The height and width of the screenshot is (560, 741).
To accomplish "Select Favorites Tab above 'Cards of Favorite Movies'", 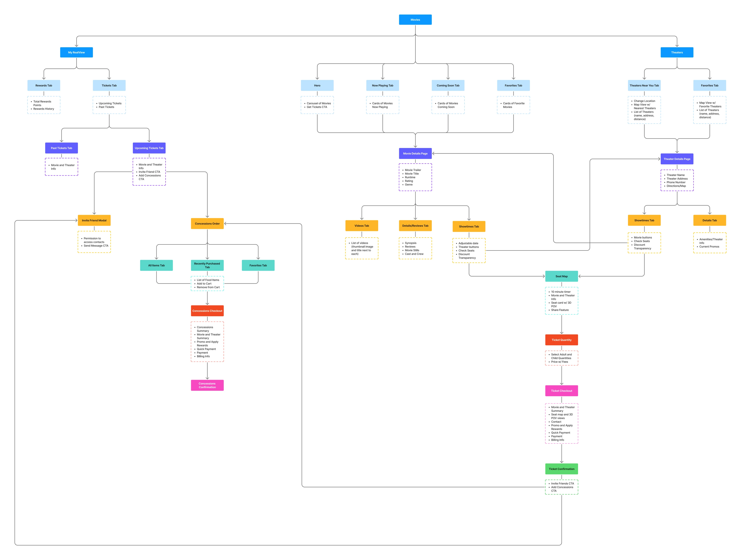I will point(513,85).
